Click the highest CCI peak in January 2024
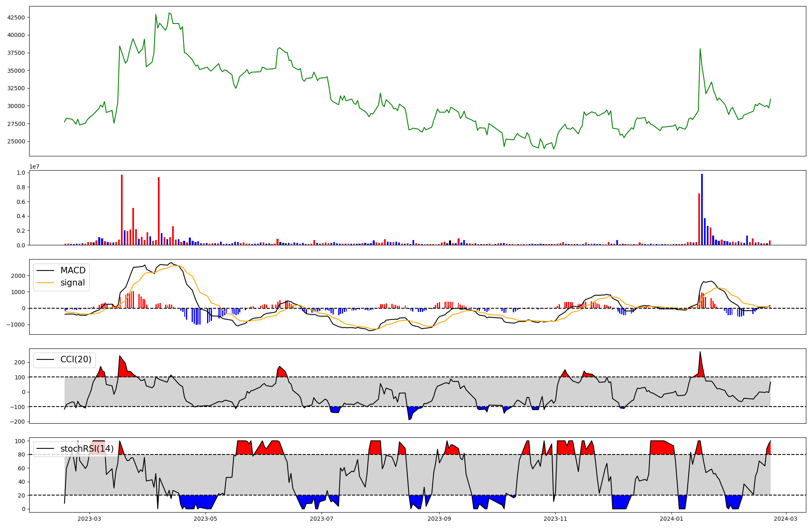 coord(700,352)
